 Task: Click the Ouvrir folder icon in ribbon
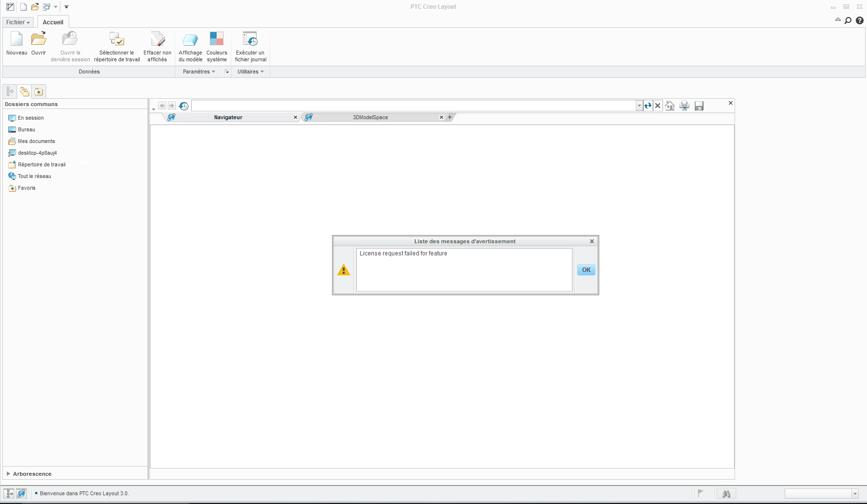pos(38,39)
